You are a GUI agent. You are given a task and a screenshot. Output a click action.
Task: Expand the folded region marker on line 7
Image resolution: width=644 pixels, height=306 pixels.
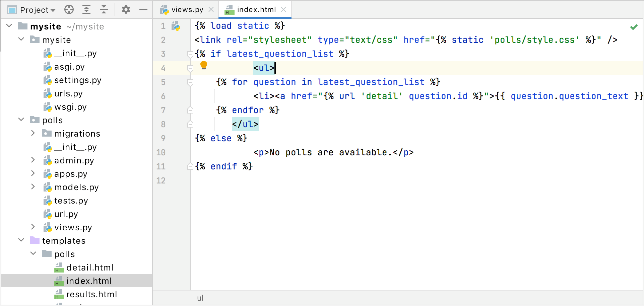pyautogui.click(x=190, y=110)
